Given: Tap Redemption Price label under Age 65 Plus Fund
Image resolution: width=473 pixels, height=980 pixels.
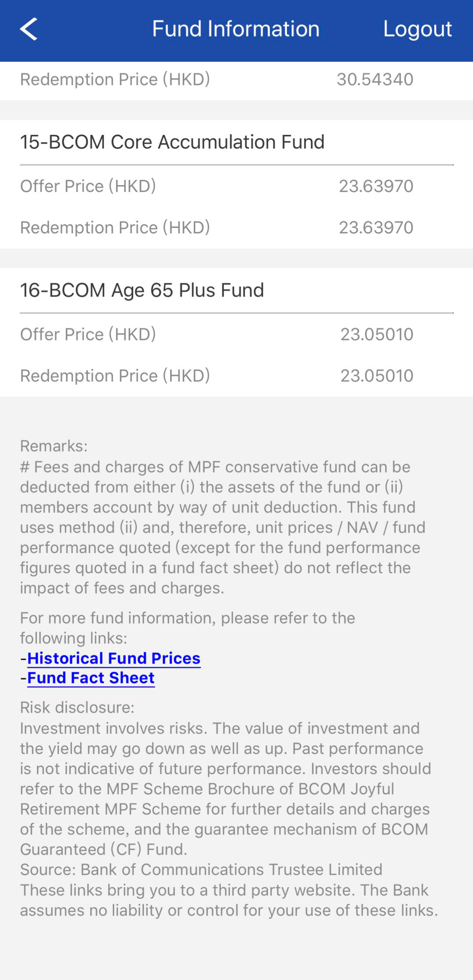Looking at the screenshot, I should point(115,375).
